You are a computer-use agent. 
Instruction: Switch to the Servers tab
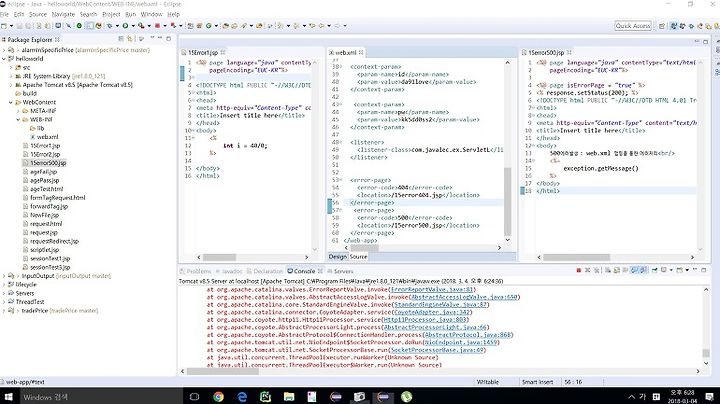click(342, 270)
